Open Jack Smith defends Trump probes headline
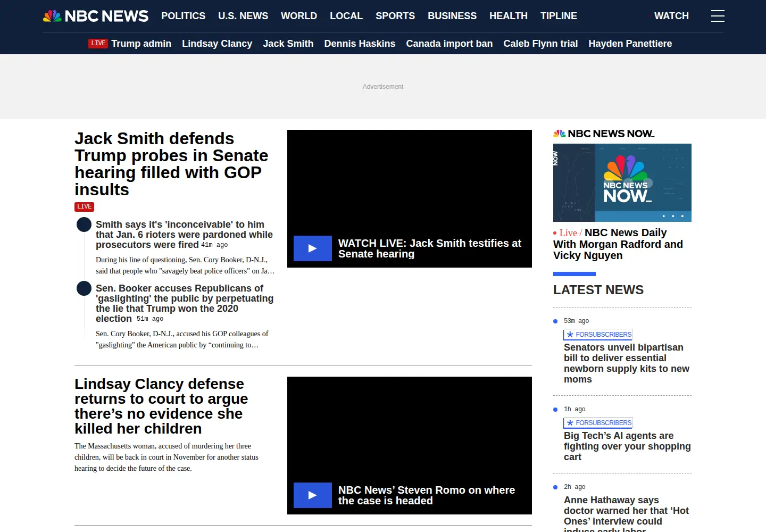 (x=171, y=164)
